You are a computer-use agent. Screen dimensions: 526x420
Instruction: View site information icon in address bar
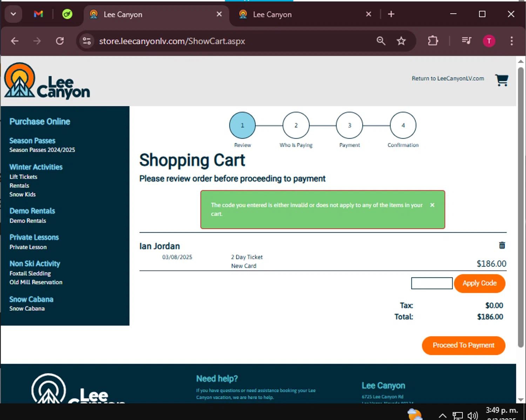87,41
